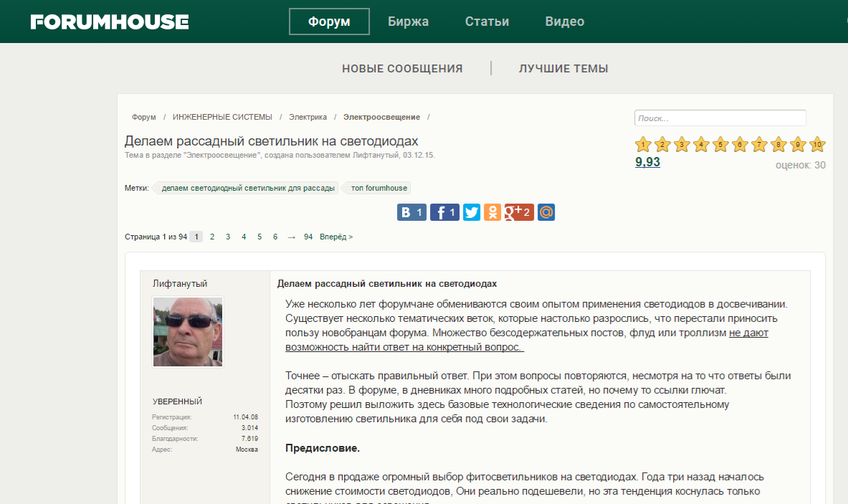This screenshot has height=504, width=848.
Task: Click Вперёд next page link
Action: point(336,237)
